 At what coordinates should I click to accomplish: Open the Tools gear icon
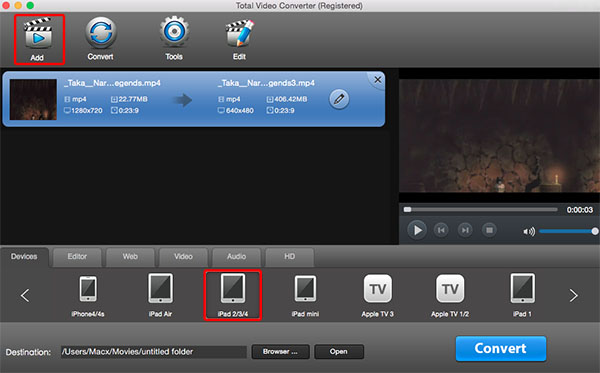point(174,31)
